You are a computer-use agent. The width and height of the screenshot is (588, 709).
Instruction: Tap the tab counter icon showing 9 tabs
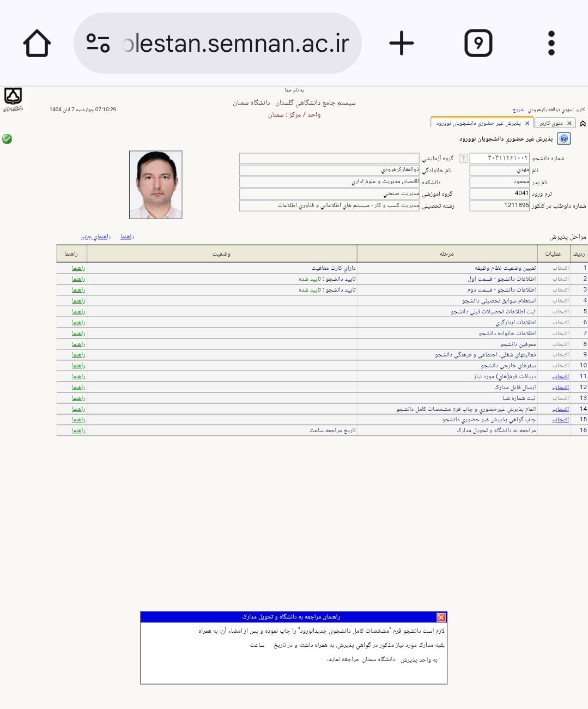pos(477,43)
